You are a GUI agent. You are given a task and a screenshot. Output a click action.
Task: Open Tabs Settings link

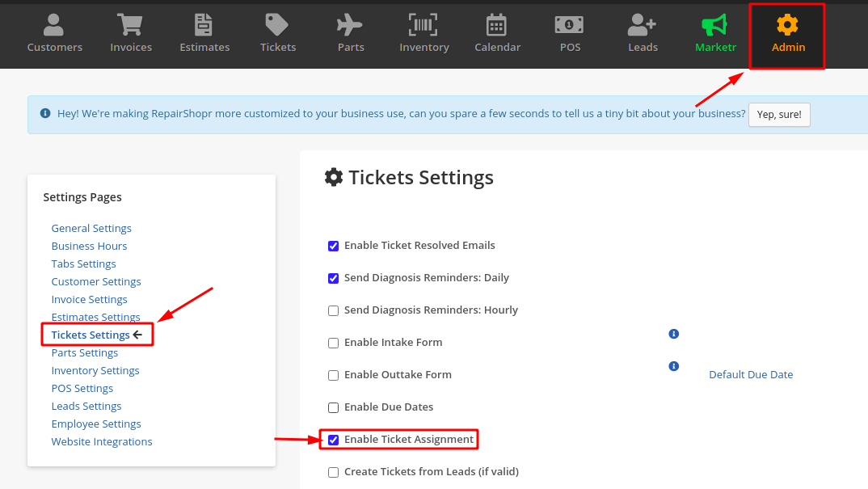(83, 263)
